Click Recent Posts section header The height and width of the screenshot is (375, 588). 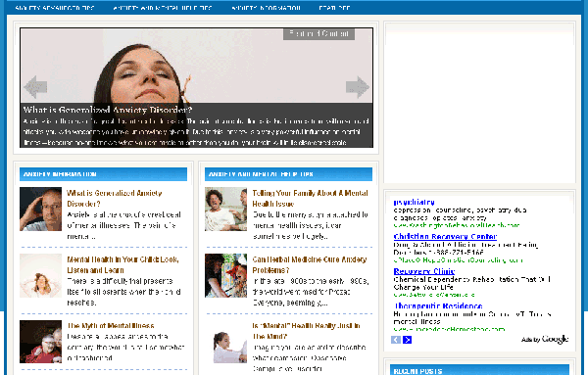pyautogui.click(x=479, y=370)
